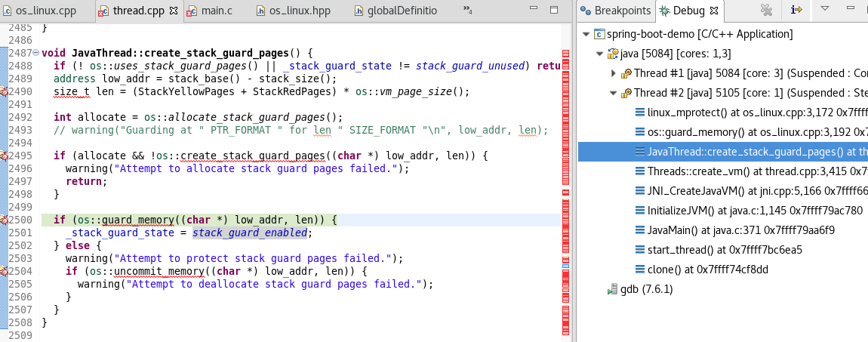Click the spring-boot-demo application icon

599,34
